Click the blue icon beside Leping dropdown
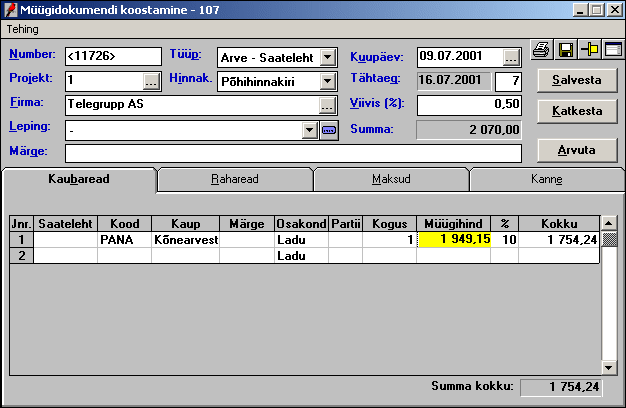626x408 pixels. click(x=330, y=130)
